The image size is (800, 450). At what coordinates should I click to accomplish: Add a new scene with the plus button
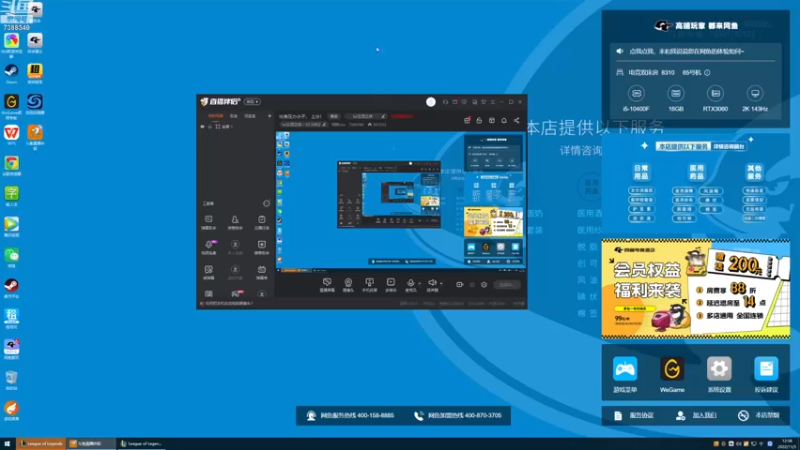[x=269, y=116]
